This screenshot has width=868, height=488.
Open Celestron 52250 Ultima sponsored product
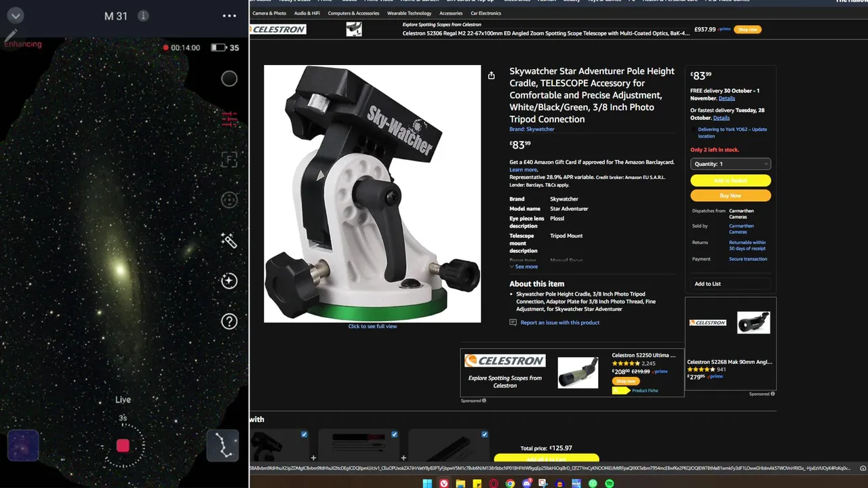[644, 355]
